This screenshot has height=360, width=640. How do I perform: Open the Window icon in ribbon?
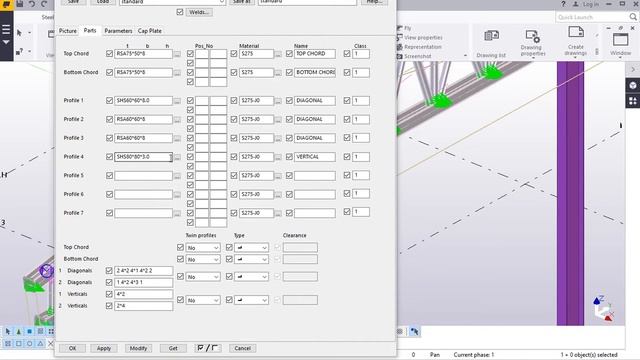coord(620,40)
